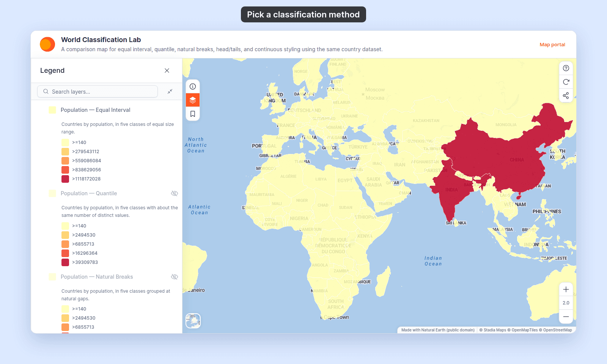Click India on the map
The width and height of the screenshot is (607, 364).
pyautogui.click(x=451, y=190)
